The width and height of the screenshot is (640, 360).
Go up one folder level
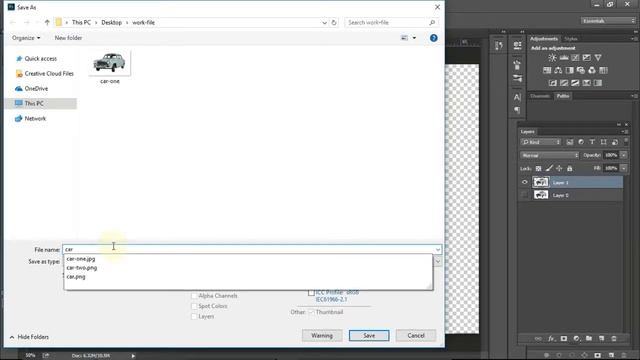47,22
